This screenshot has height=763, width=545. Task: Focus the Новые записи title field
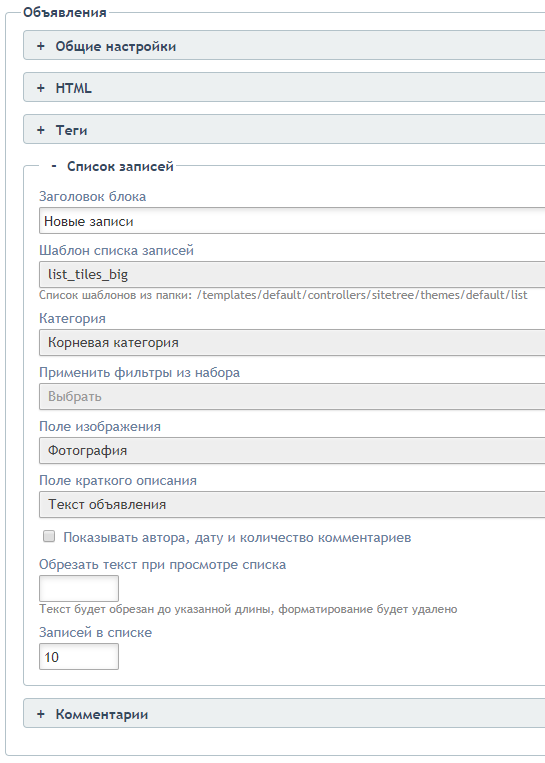[292, 221]
